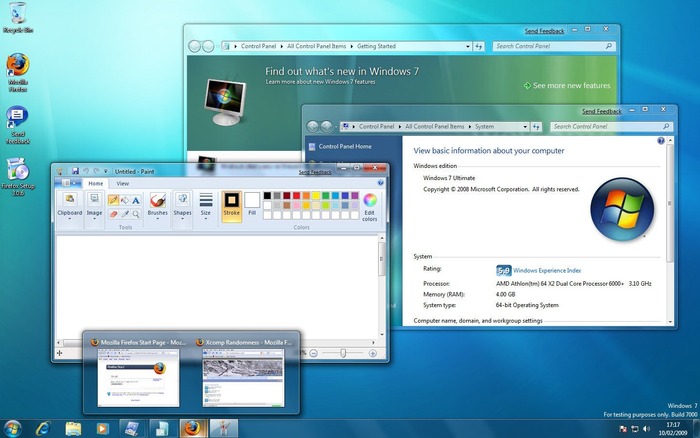Click the network tray icon
Viewport: 700px width, 438px height.
click(634, 429)
